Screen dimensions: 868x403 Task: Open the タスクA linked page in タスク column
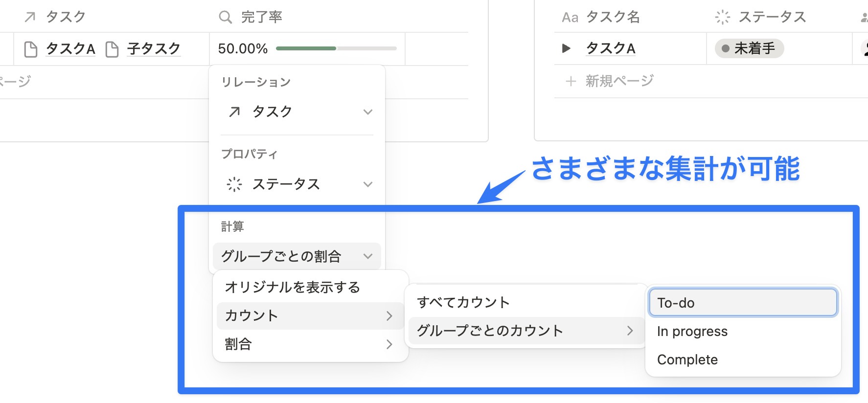70,49
